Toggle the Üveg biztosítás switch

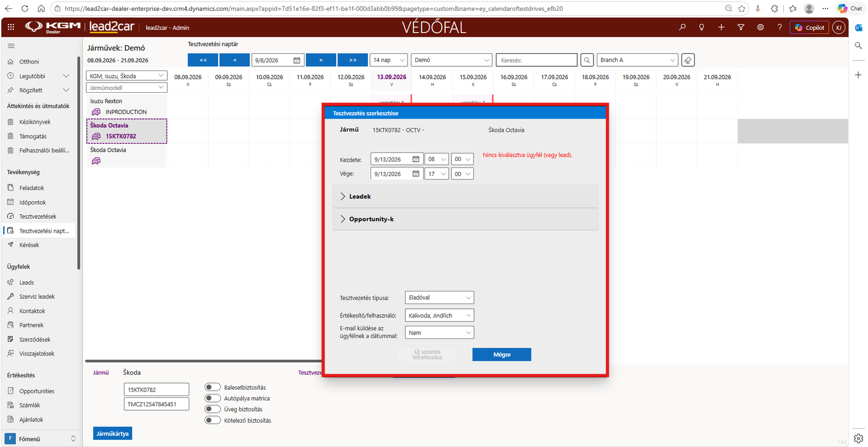pos(213,409)
